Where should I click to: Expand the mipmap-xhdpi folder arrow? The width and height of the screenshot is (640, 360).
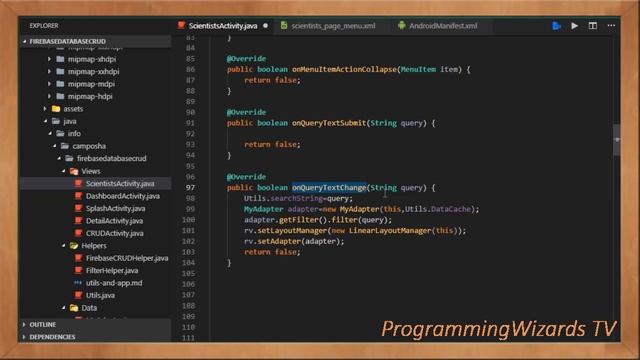(x=49, y=59)
